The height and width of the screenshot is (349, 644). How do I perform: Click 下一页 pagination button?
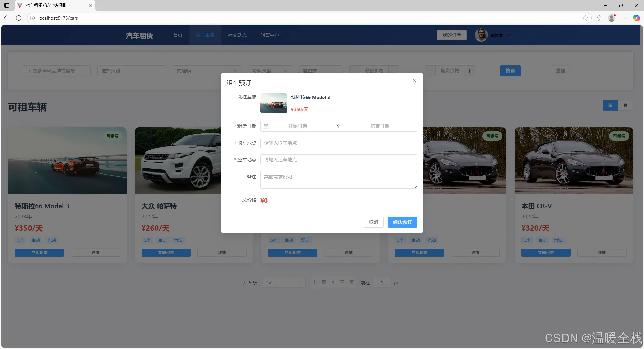pos(346,282)
